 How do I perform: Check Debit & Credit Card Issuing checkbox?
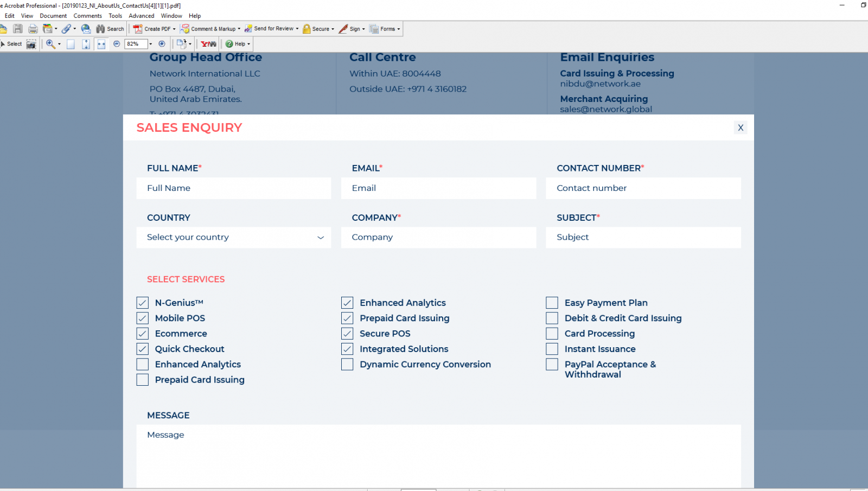(552, 318)
